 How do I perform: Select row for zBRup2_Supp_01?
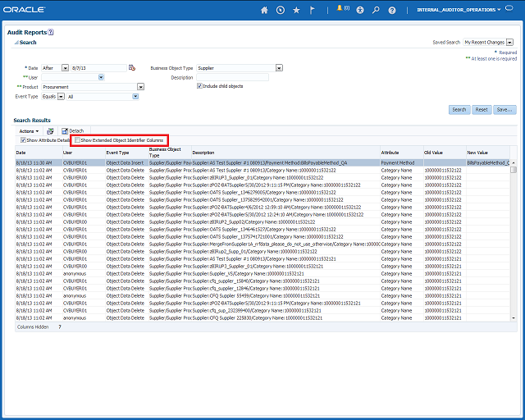tap(262, 252)
